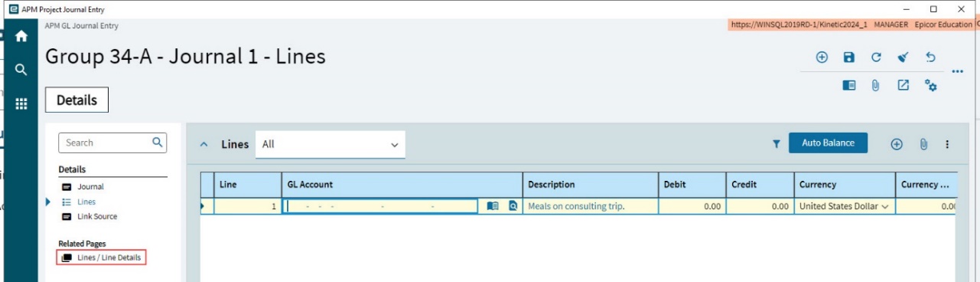980x282 pixels.
Task: Toggle the side panel layout icon
Action: tap(848, 85)
